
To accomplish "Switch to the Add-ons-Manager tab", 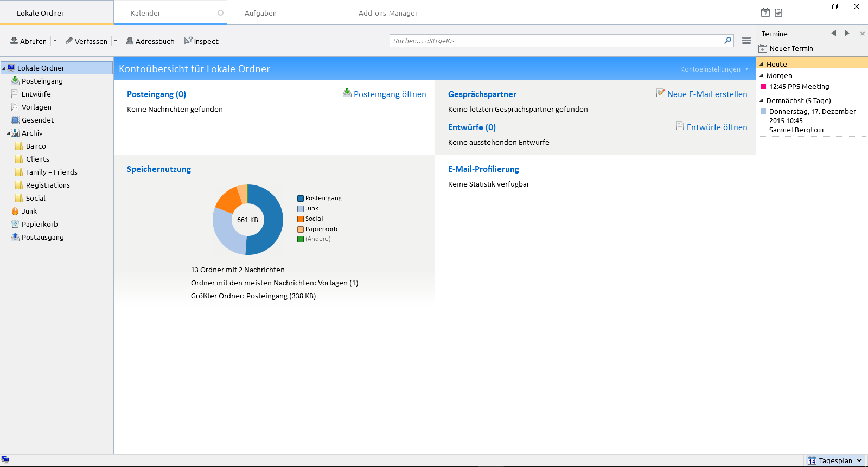I will pyautogui.click(x=388, y=13).
